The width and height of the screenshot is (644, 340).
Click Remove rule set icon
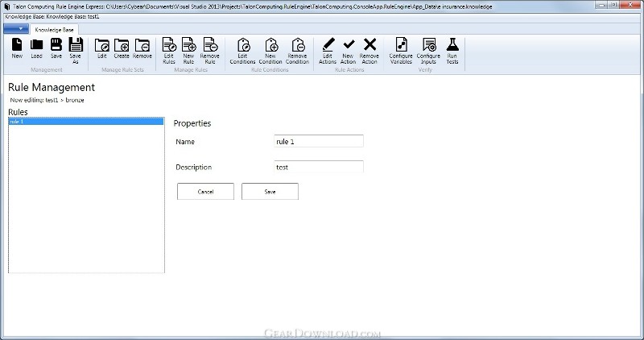pos(142,45)
